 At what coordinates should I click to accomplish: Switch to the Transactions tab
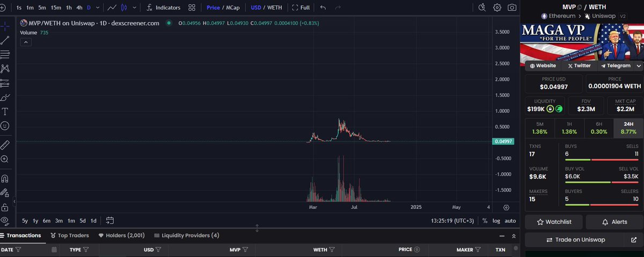tap(21, 235)
